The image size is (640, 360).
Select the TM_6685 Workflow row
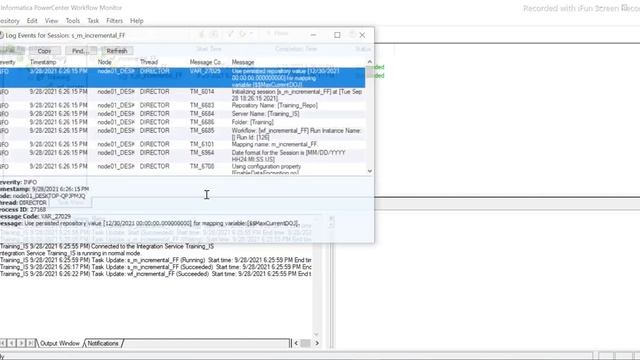coord(182,133)
